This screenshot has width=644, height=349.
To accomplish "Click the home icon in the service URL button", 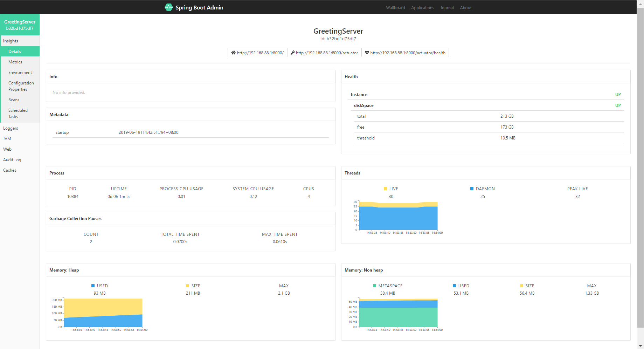I will [x=233, y=53].
